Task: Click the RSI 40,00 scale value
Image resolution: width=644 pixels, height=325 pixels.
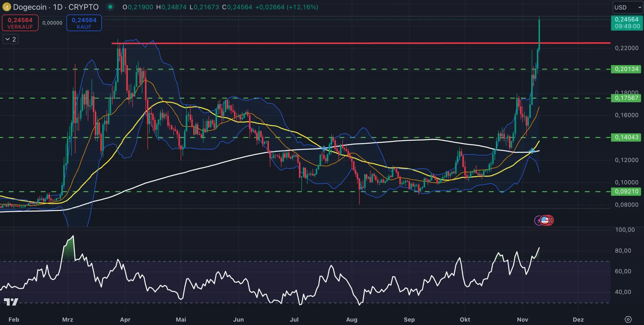Action: point(623,292)
